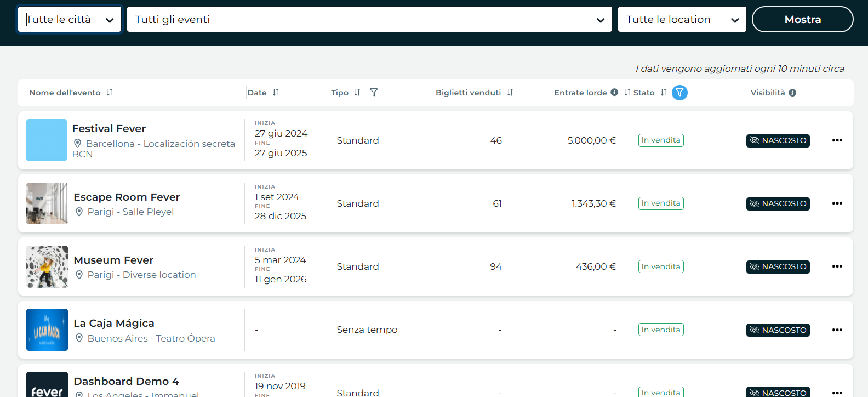This screenshot has width=868, height=397.
Task: Open the Museum Fever event
Action: pos(113,260)
